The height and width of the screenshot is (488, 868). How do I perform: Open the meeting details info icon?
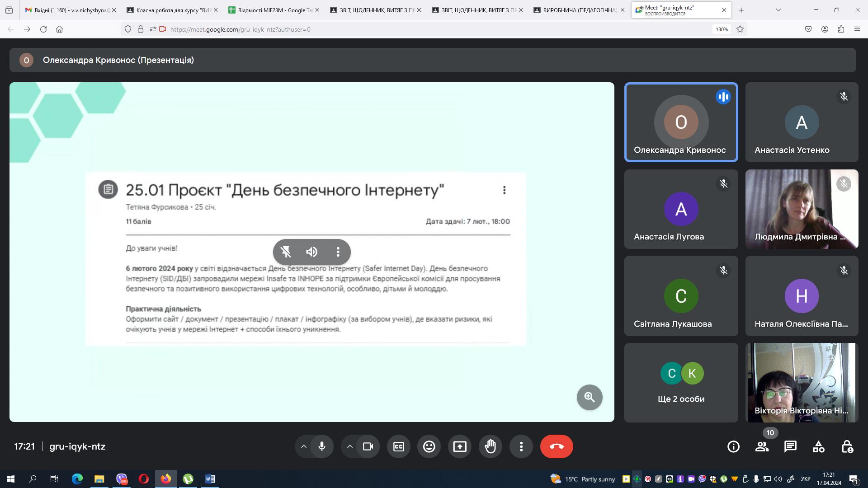click(x=733, y=446)
